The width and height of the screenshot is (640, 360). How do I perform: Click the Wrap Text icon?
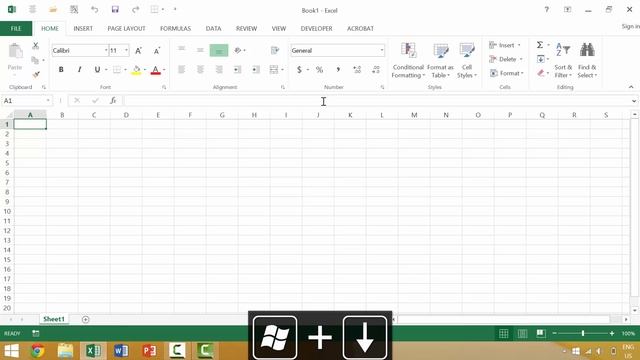(275, 50)
